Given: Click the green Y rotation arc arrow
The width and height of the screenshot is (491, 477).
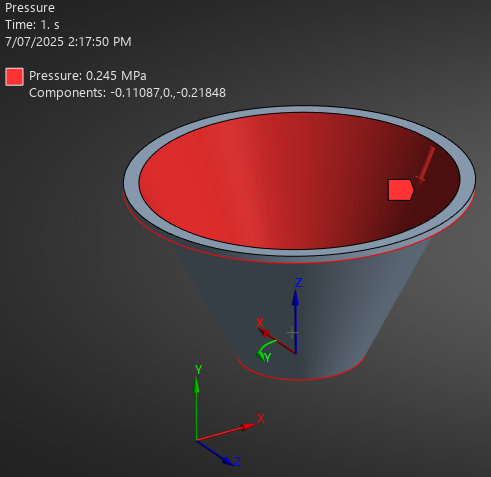Looking at the screenshot, I should (265, 349).
